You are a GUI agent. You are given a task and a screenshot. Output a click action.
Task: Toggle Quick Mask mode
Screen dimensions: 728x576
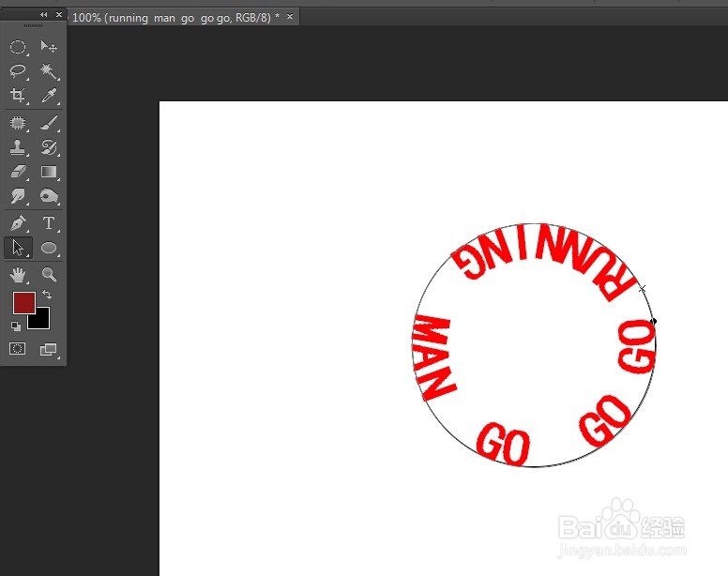[x=18, y=349]
